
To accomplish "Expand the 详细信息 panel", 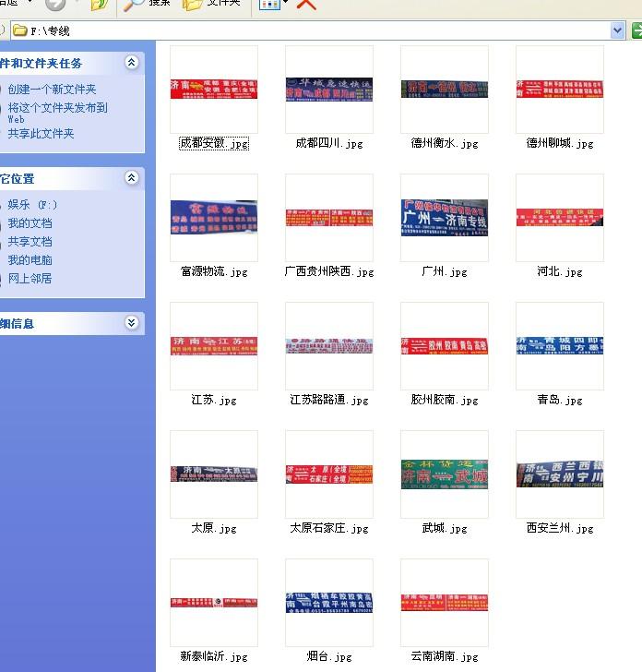I will [132, 322].
